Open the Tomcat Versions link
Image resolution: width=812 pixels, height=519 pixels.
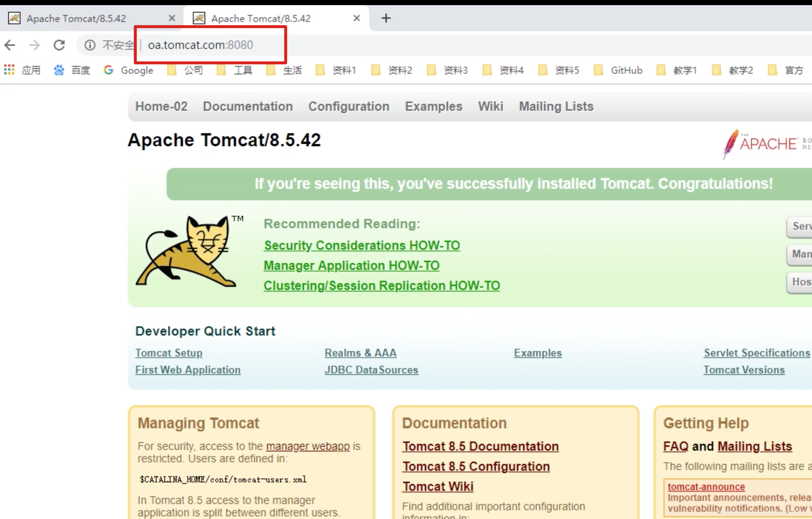tap(744, 370)
